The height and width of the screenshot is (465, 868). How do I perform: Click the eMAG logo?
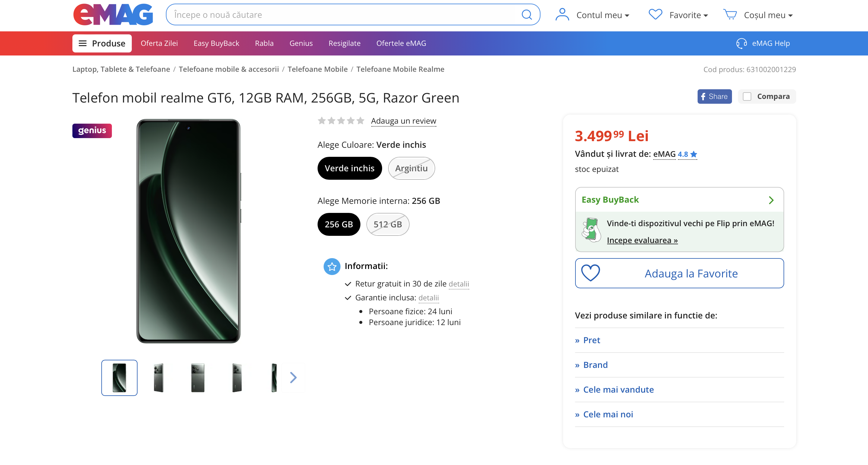tap(113, 15)
